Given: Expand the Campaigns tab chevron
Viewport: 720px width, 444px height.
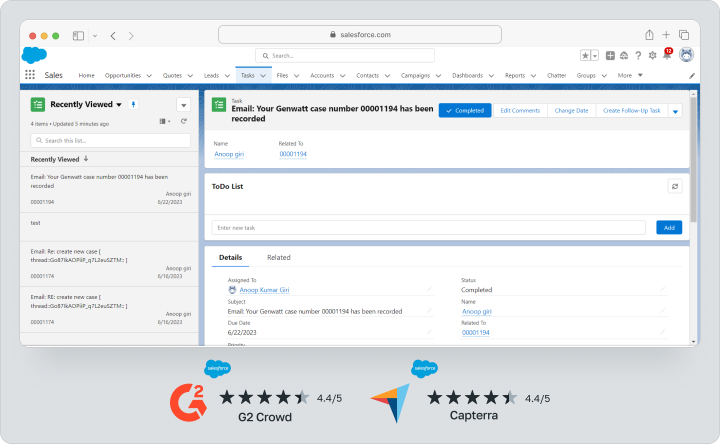Looking at the screenshot, I should click(439, 76).
